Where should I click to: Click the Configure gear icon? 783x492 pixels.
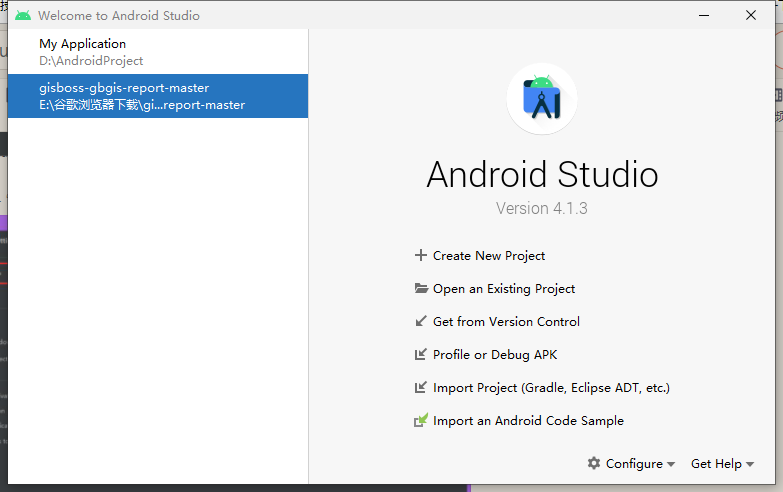pyautogui.click(x=594, y=463)
